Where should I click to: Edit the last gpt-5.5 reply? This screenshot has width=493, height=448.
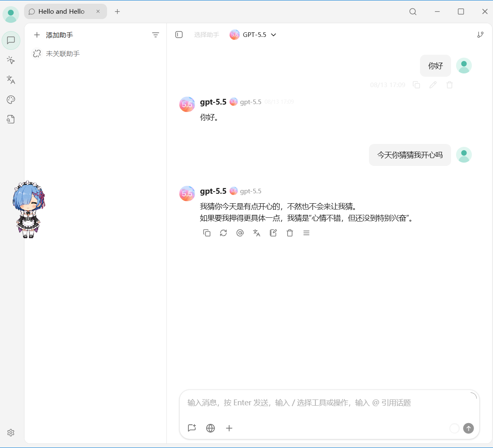tap(273, 233)
